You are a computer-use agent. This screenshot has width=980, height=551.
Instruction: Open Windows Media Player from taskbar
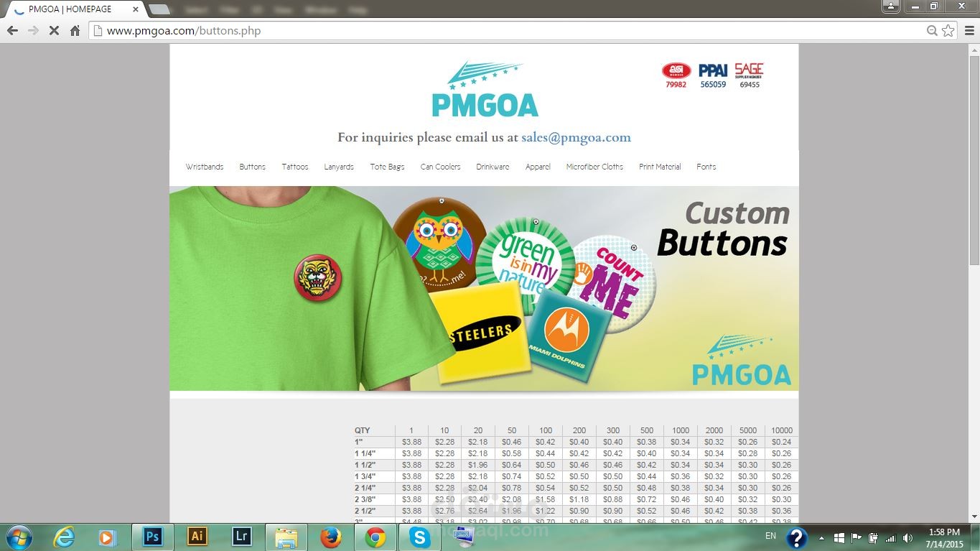tap(107, 537)
